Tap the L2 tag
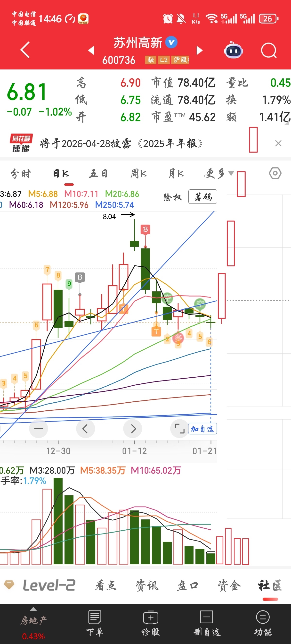This screenshot has width=291, height=644. coord(164,60)
